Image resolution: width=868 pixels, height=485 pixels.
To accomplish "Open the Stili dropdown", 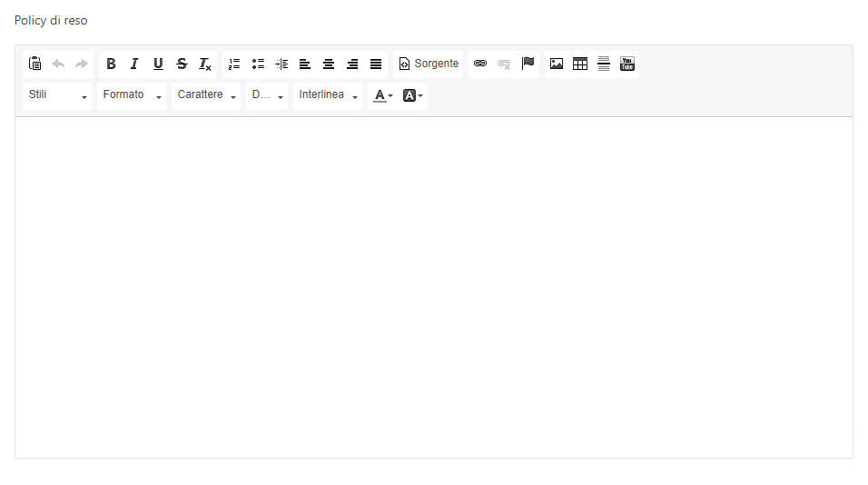I will pyautogui.click(x=58, y=95).
